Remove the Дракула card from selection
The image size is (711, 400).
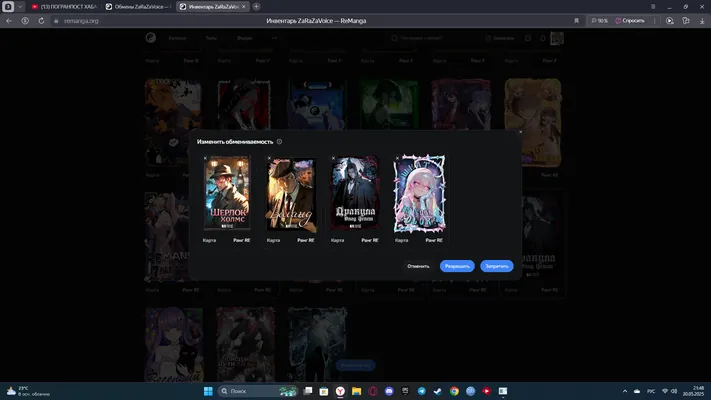coord(333,158)
